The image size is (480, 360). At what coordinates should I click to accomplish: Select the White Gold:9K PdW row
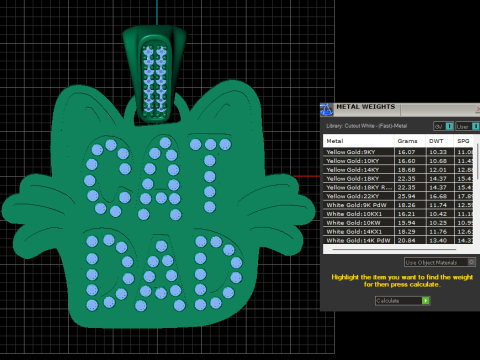tap(398, 205)
